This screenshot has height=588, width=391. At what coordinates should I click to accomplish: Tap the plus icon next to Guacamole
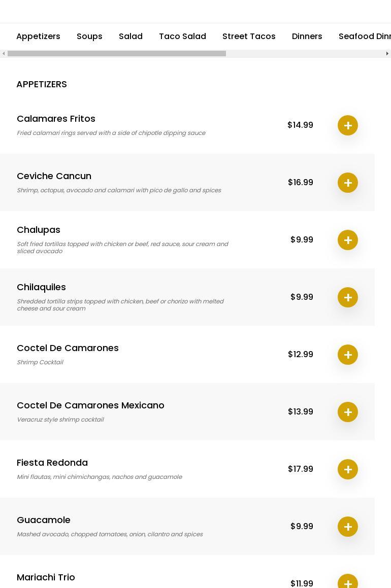pyautogui.click(x=348, y=527)
